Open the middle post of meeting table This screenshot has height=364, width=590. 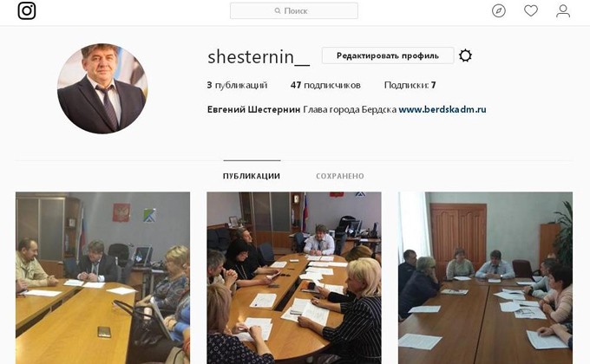(294, 278)
